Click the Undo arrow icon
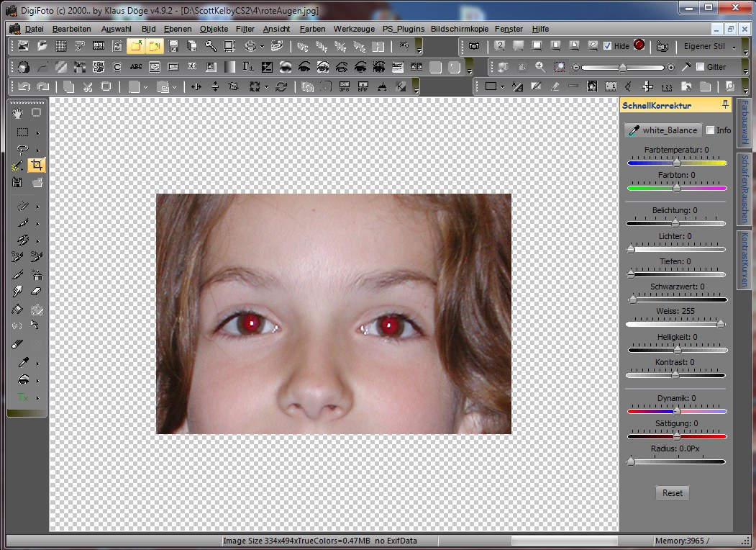 pos(24,86)
